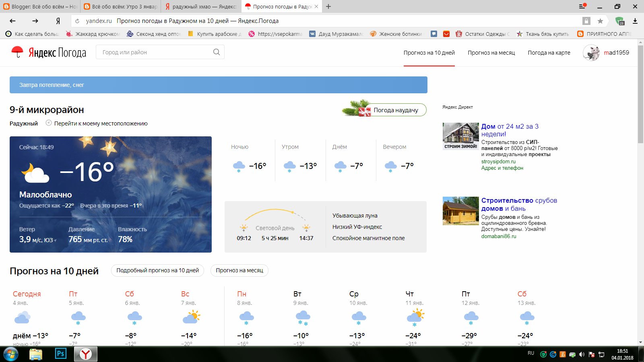Open the browser main menu icon
The image size is (644, 362).
(x=582, y=6)
